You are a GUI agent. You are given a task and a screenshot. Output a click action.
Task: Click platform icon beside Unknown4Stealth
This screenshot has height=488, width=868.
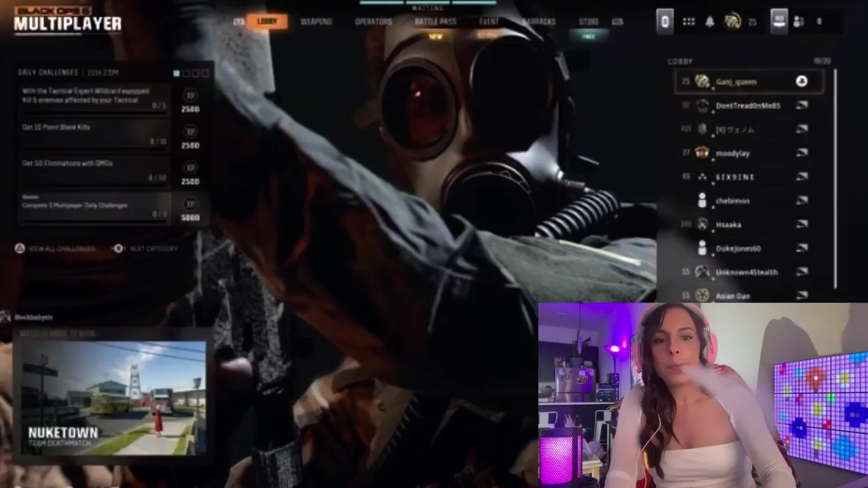coord(802,272)
